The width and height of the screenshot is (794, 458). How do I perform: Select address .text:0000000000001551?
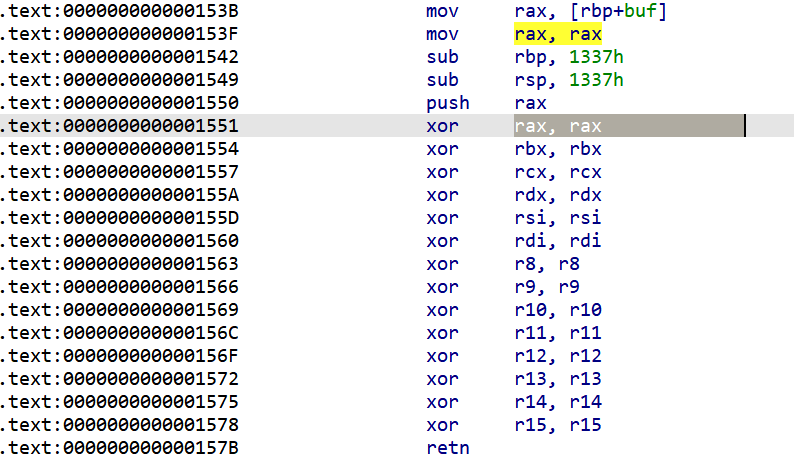coord(119,126)
